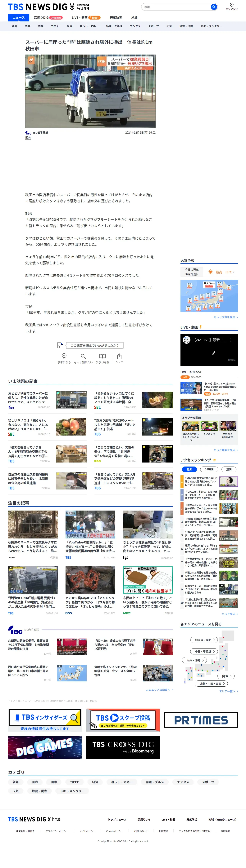This screenshot has width=246, height=868.
Task: Click the もっと知りたい magnifier icon
Action: (x=83, y=356)
